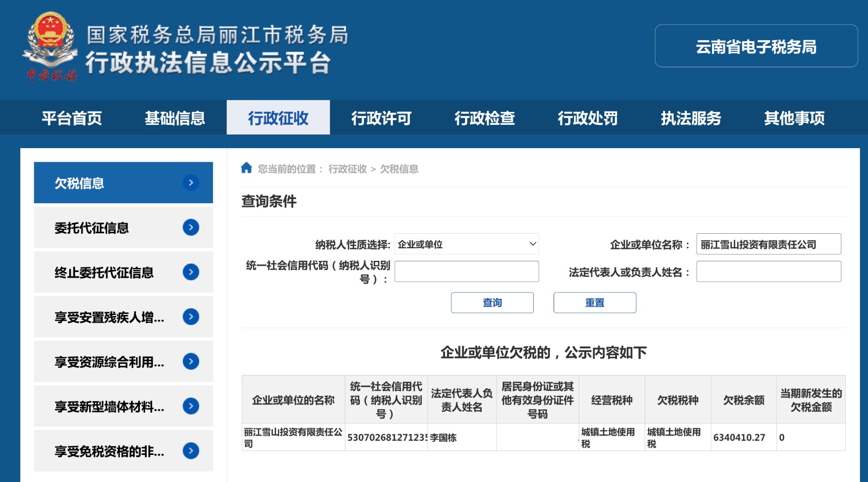Screen dimensions: 868x482
Task: Focus the 统一社会信用代码 input field
Action: [x=466, y=271]
